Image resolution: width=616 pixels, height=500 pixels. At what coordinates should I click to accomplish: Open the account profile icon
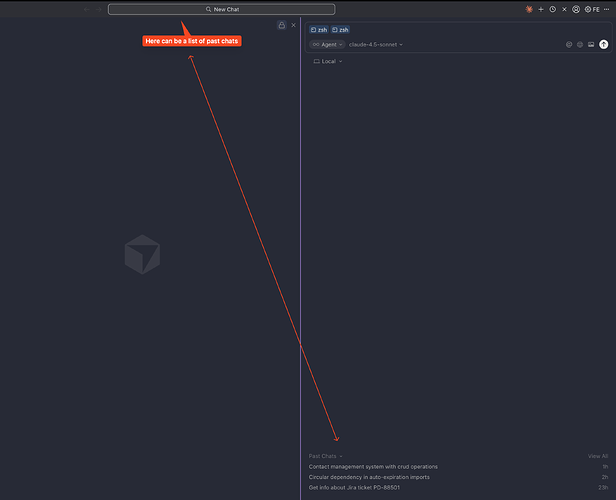click(576, 9)
